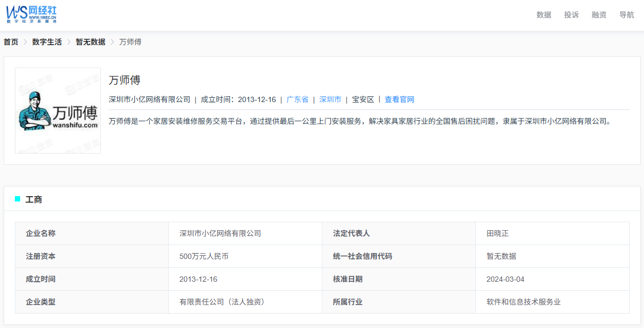Select 软件和信息技术服务业 industry value

pyautogui.click(x=523, y=302)
